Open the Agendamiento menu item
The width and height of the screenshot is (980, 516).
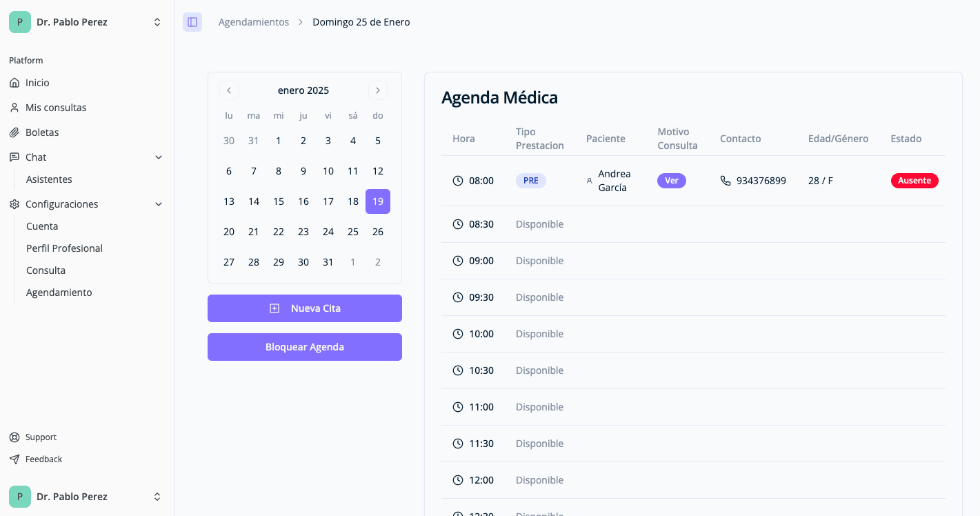click(x=59, y=292)
